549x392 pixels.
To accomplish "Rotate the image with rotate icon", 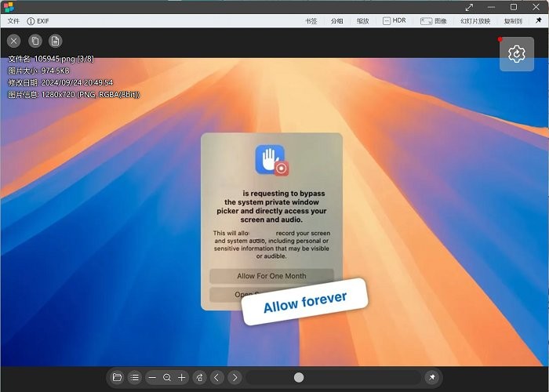I will [x=199, y=377].
